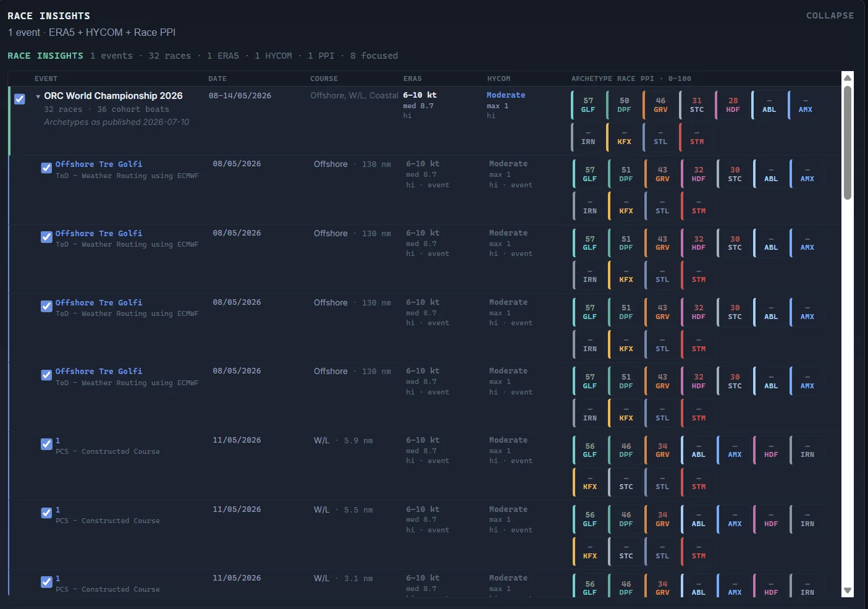Screen dimensions: 868x609
Task: Click the vertical scrollbar thumb
Action: click(848, 142)
